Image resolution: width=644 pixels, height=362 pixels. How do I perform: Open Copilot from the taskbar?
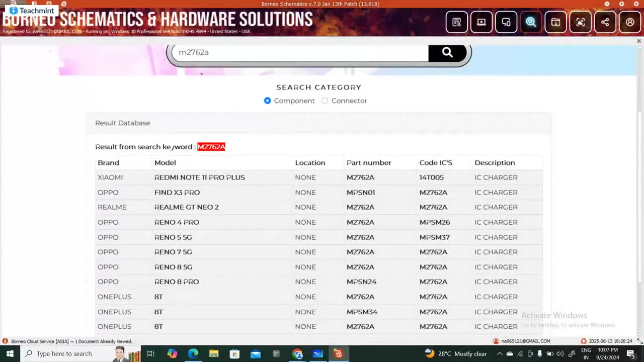pos(172,354)
